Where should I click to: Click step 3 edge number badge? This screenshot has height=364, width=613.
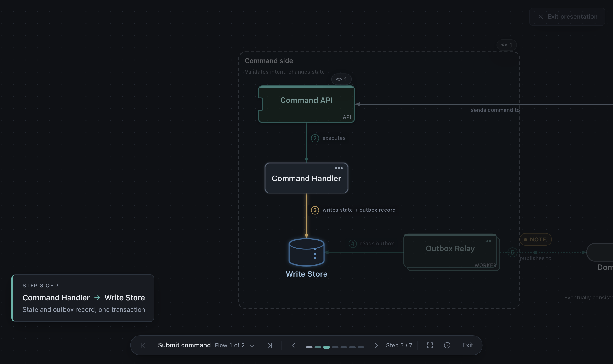[x=315, y=210]
